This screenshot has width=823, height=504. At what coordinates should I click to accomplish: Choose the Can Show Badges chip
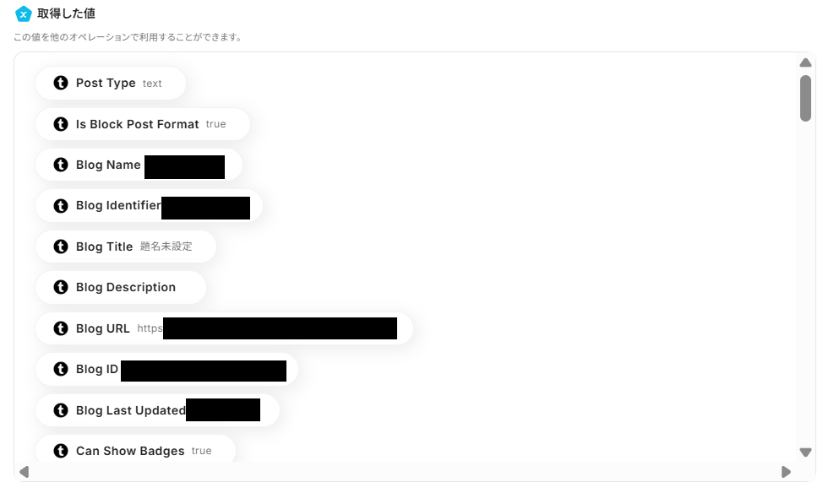pyautogui.click(x=135, y=449)
